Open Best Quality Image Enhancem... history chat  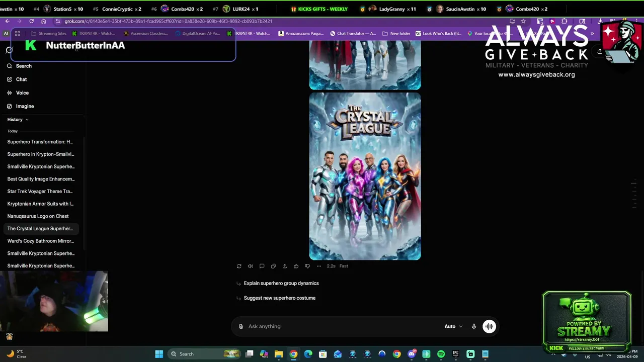click(x=40, y=179)
